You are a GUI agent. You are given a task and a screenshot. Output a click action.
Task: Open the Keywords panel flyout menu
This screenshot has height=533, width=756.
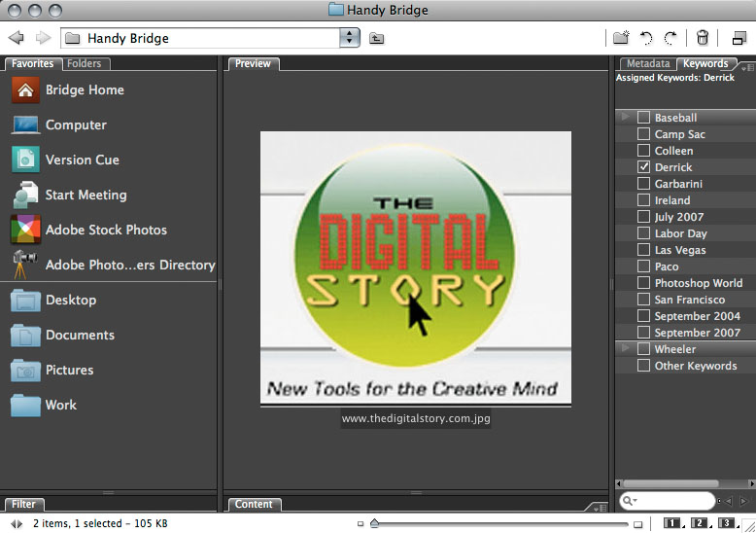click(x=747, y=67)
